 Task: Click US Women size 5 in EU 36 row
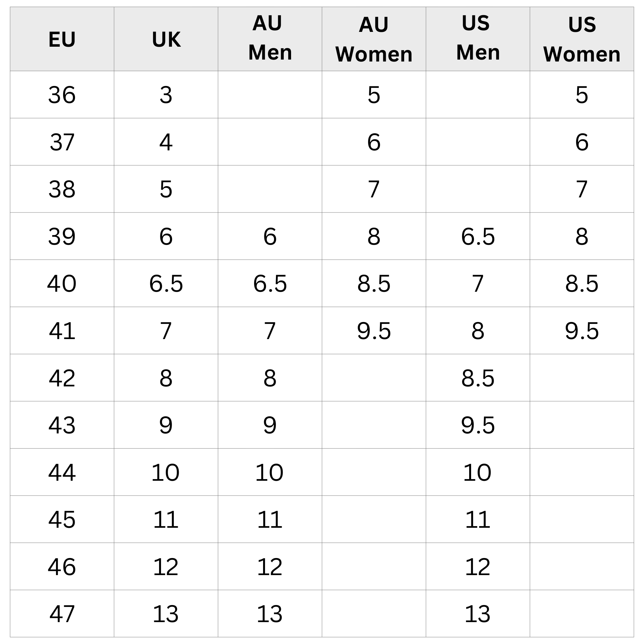click(582, 95)
